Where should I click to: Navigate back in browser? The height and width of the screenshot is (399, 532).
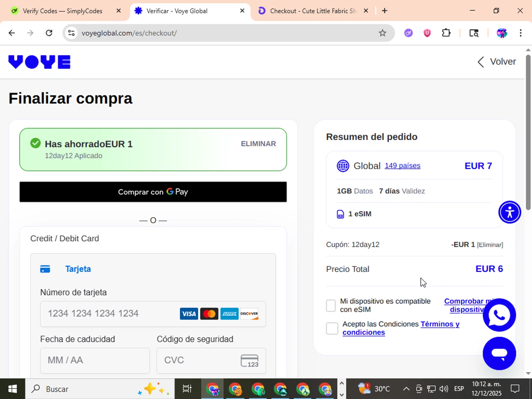12,33
